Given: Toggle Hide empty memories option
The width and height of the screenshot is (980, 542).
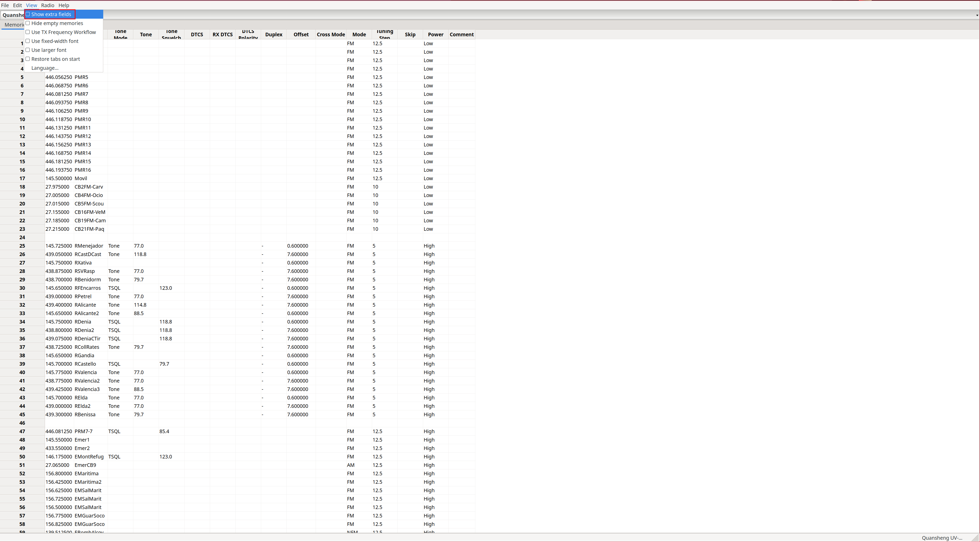Looking at the screenshot, I should tap(57, 23).
